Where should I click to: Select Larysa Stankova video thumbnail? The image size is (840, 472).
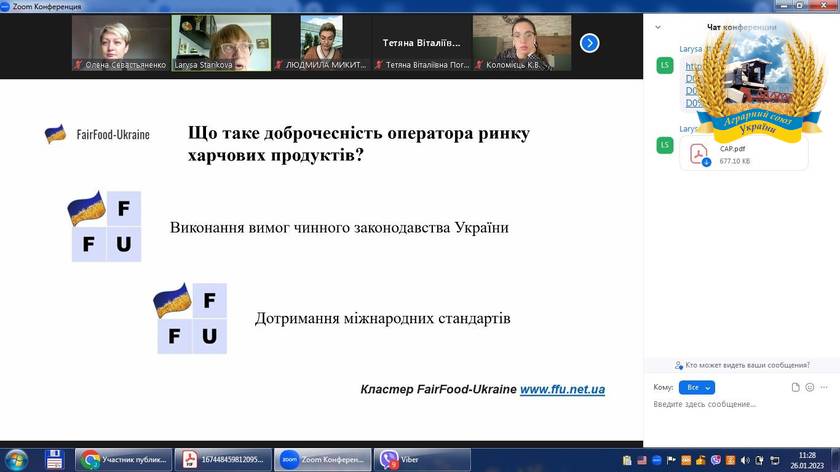(221, 43)
